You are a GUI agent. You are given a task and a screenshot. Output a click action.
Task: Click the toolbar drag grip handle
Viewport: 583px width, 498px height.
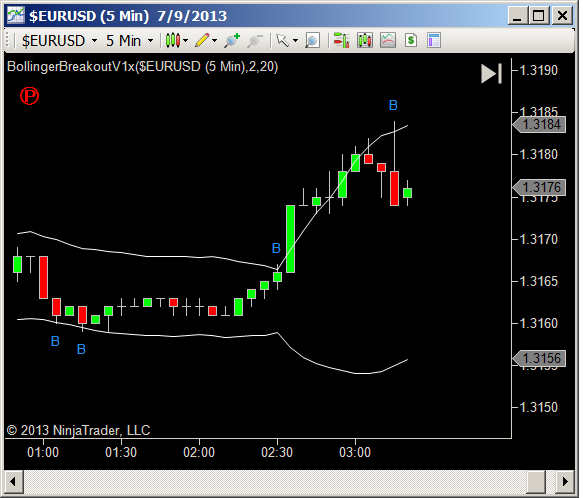tap(8, 40)
